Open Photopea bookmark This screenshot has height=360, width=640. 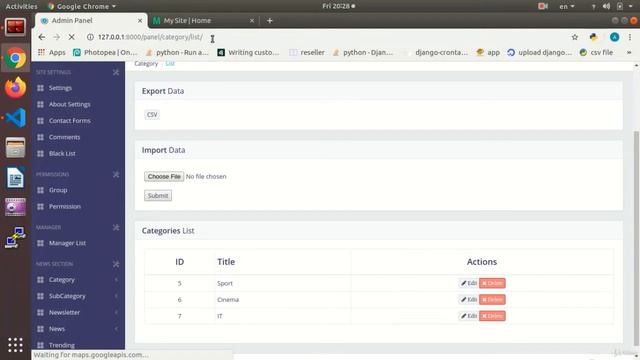pos(105,53)
